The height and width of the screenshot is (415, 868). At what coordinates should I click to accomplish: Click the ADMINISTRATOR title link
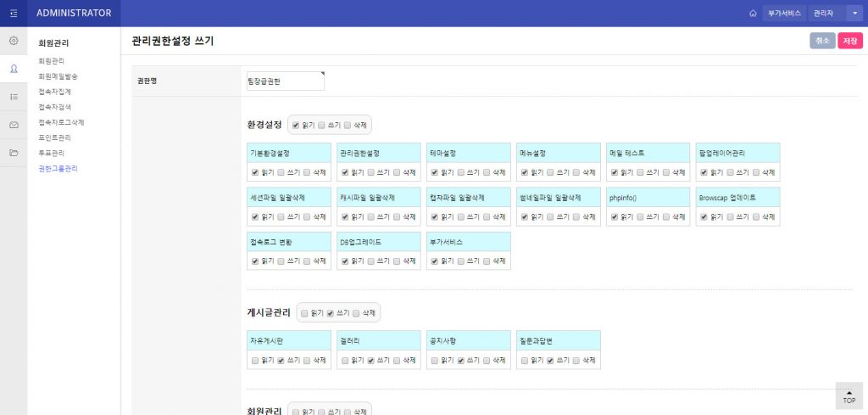click(74, 14)
